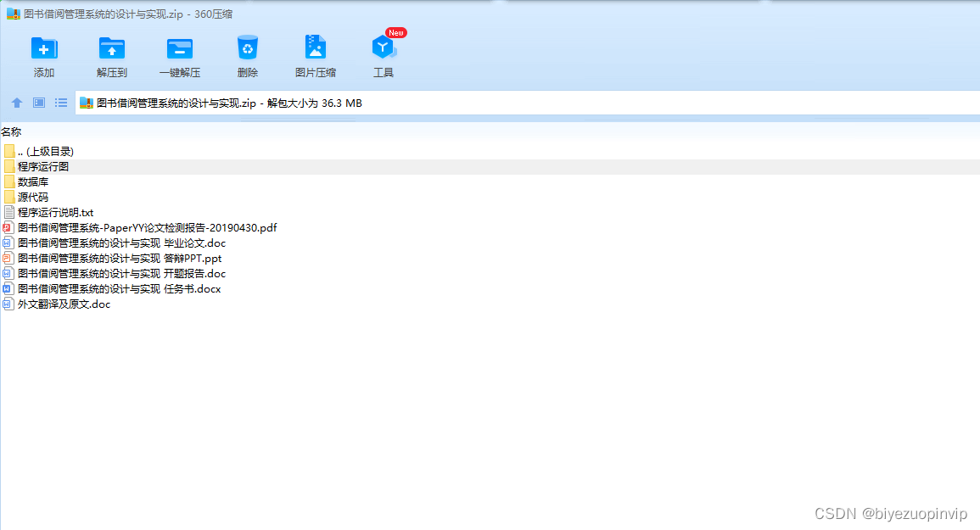
Task: Select the file ending 任务书.docx
Action: coord(120,289)
